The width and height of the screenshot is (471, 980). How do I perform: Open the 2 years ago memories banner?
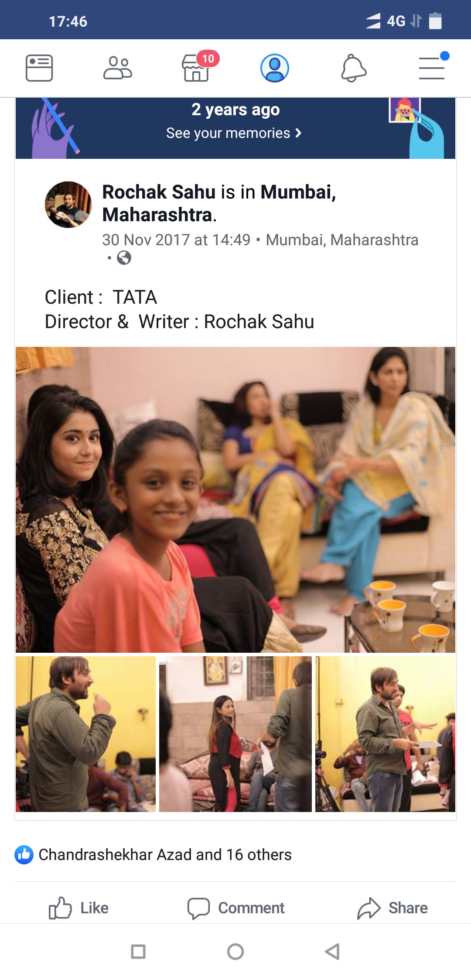235,128
